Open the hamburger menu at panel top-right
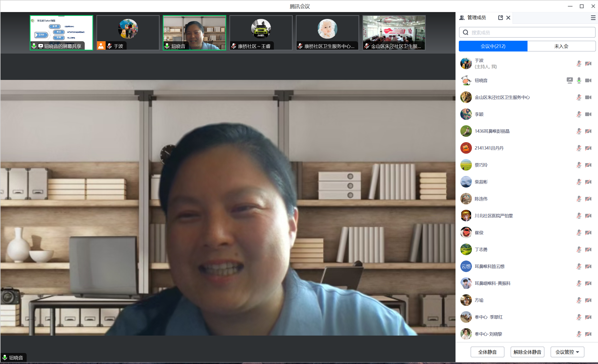This screenshot has width=598, height=364. 593,18
